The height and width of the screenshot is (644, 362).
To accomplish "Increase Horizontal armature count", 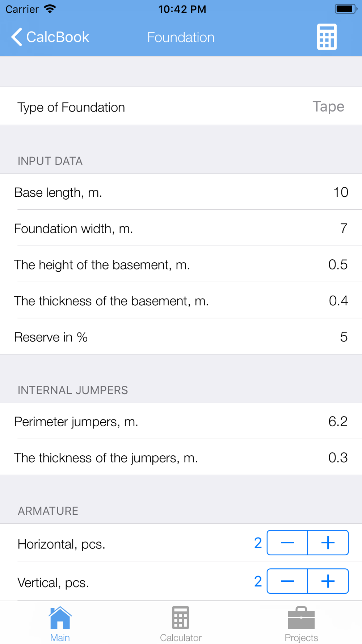I will click(328, 543).
